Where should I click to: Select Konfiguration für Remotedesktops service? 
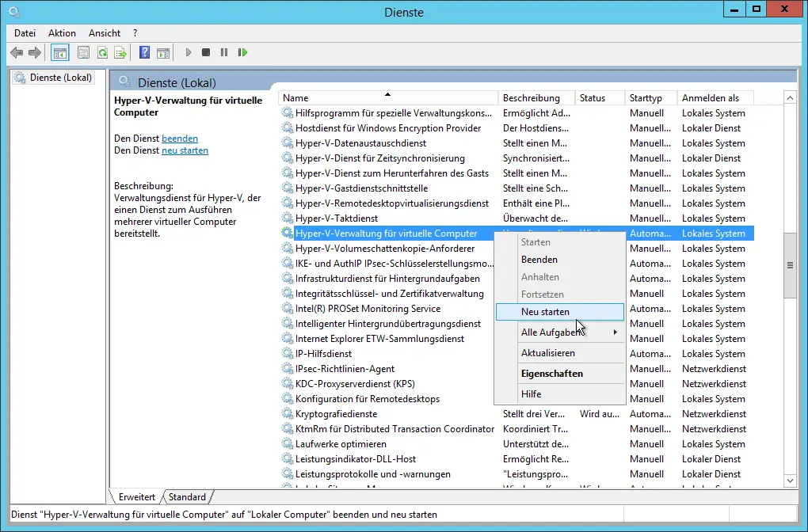pos(368,399)
